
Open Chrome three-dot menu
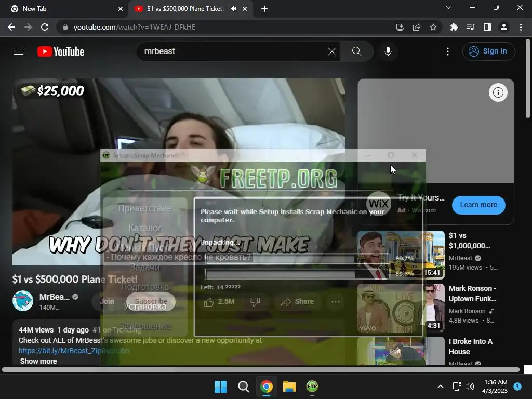point(521,27)
